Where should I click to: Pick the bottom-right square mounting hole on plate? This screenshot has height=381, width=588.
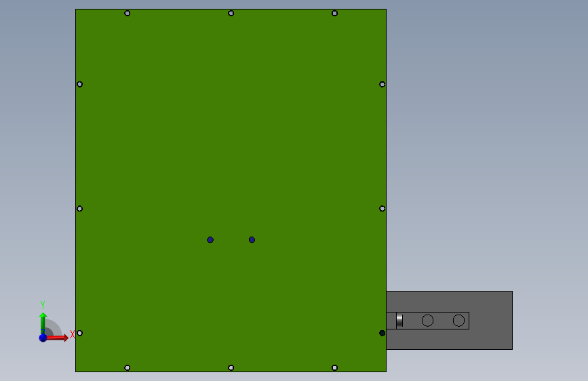[x=335, y=368]
